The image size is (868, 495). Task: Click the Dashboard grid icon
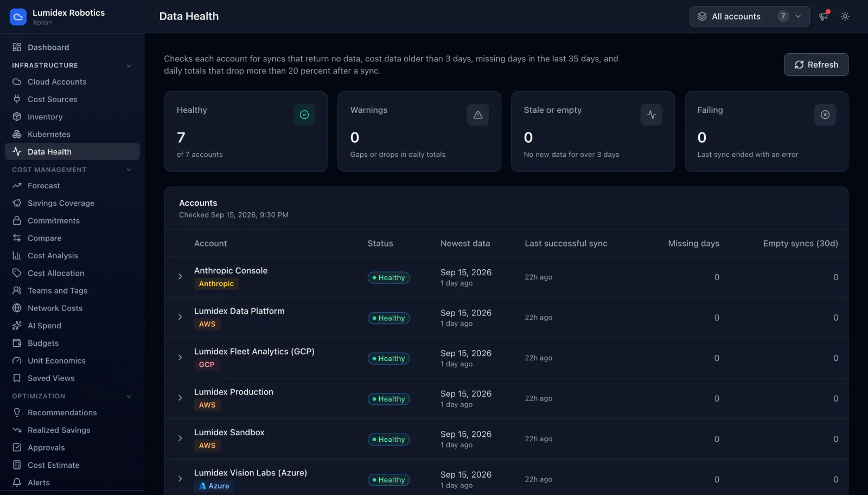(x=17, y=47)
